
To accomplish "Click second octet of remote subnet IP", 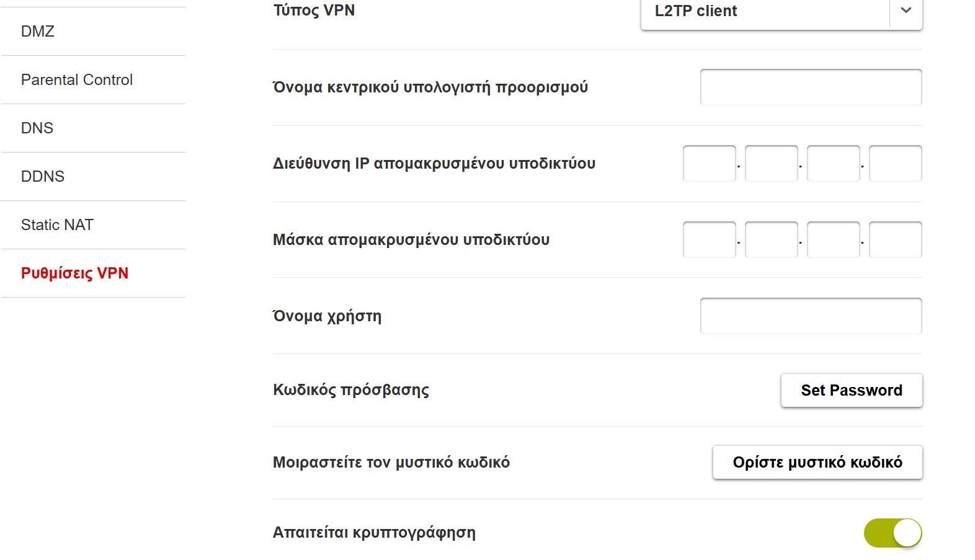I will (x=771, y=163).
